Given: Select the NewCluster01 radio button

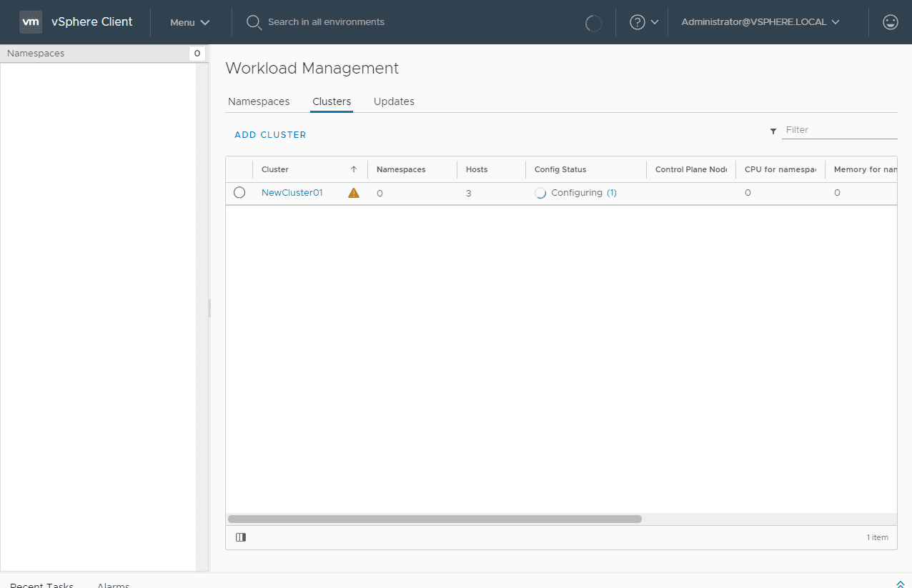Looking at the screenshot, I should point(239,192).
